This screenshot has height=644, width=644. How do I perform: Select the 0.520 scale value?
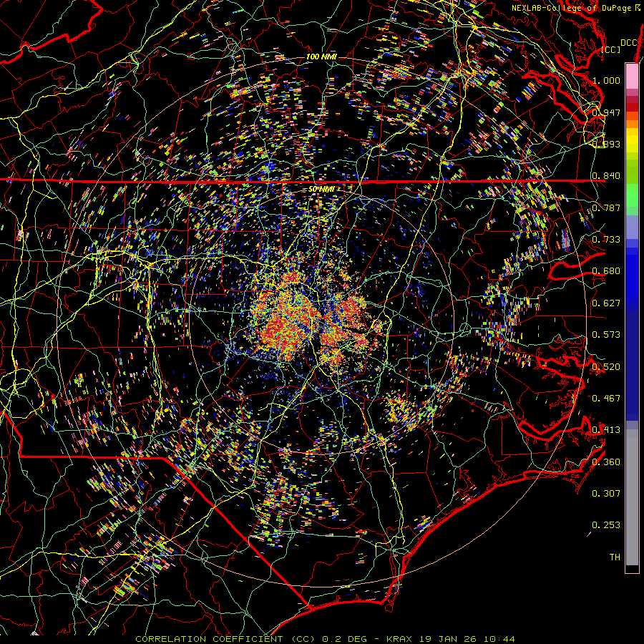coord(606,366)
